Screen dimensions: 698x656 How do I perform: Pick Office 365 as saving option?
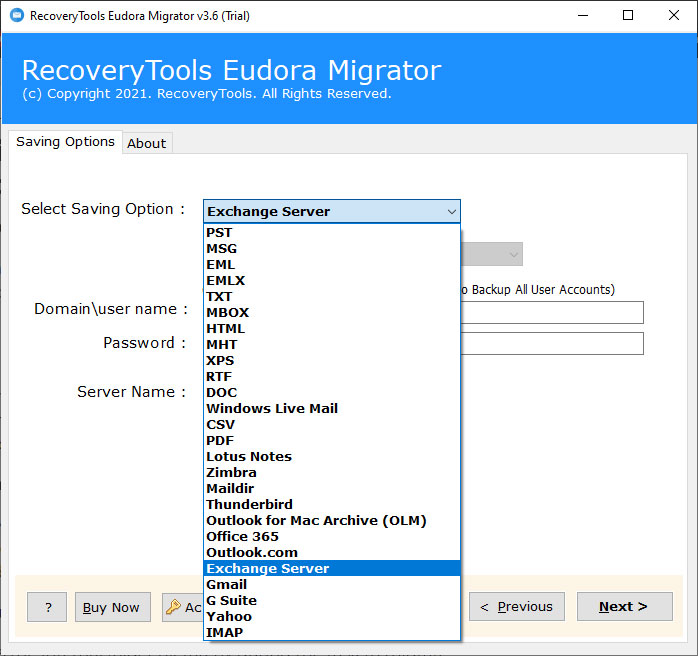242,536
